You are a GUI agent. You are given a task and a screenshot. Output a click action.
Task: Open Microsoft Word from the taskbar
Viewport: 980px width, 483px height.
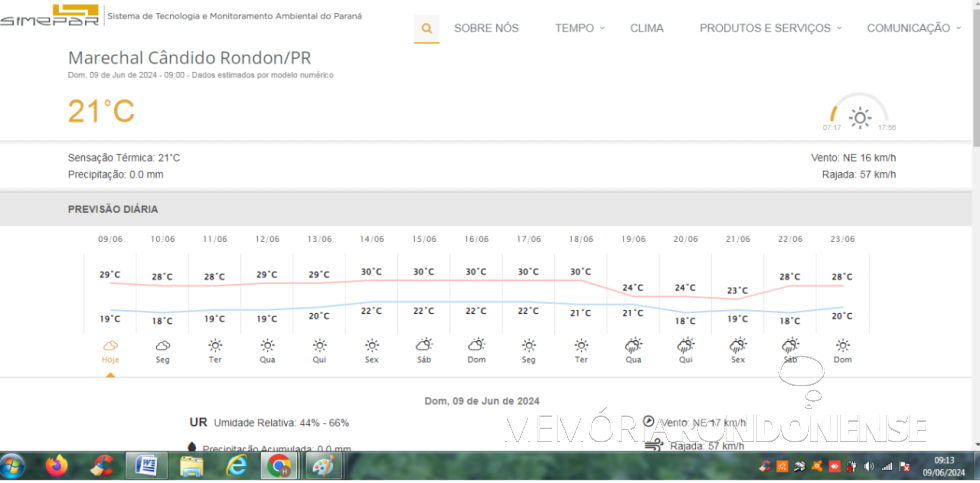tap(146, 466)
